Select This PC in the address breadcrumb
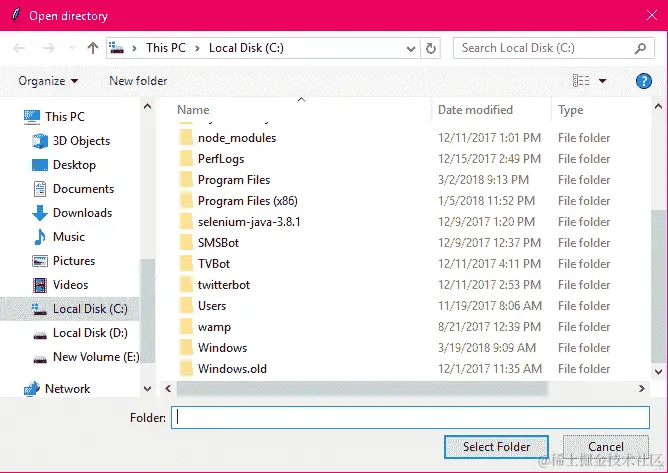 pos(166,48)
